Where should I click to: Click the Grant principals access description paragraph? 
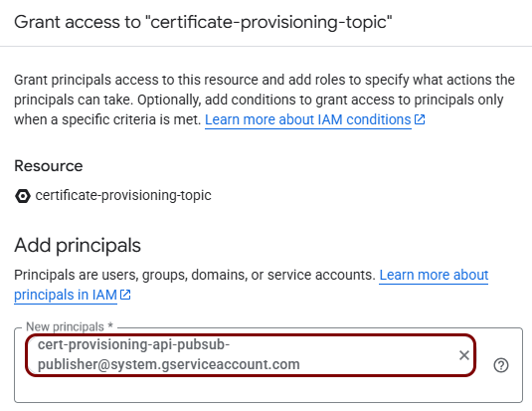265,100
